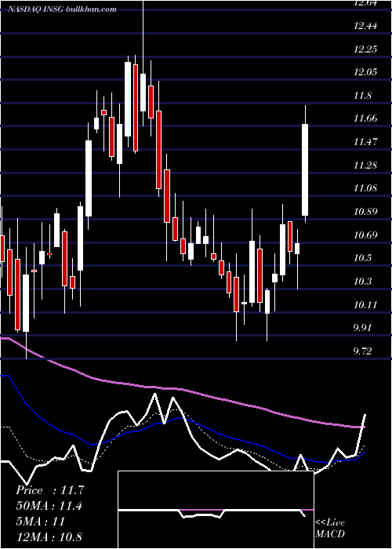Click the Price : 11.7 readout
The height and width of the screenshot is (549, 392).
pos(50,490)
